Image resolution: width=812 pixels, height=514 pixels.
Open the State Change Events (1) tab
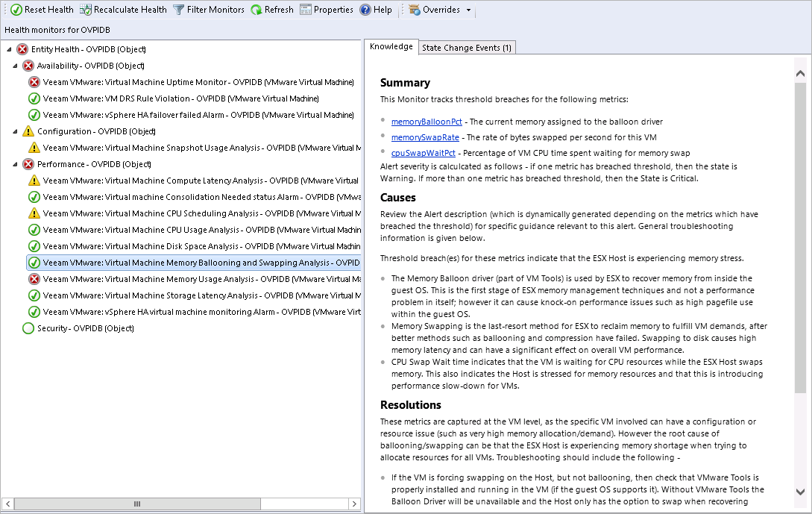[x=467, y=48]
